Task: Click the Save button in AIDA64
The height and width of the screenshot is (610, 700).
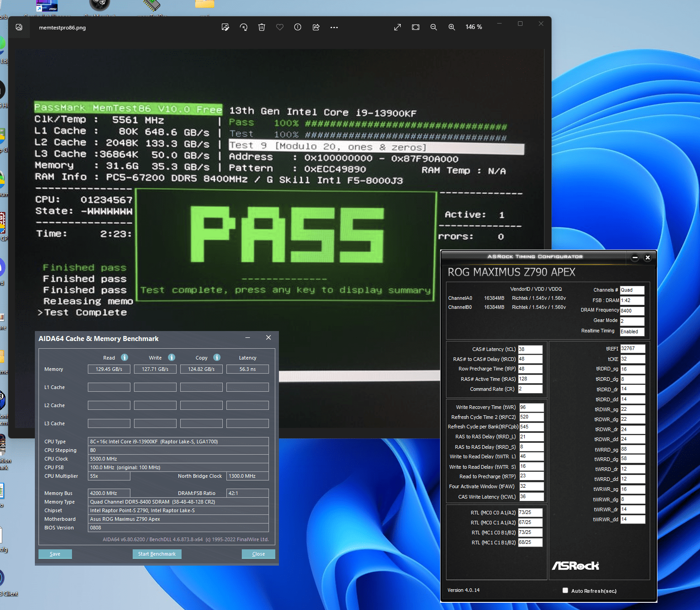Action: pyautogui.click(x=55, y=554)
